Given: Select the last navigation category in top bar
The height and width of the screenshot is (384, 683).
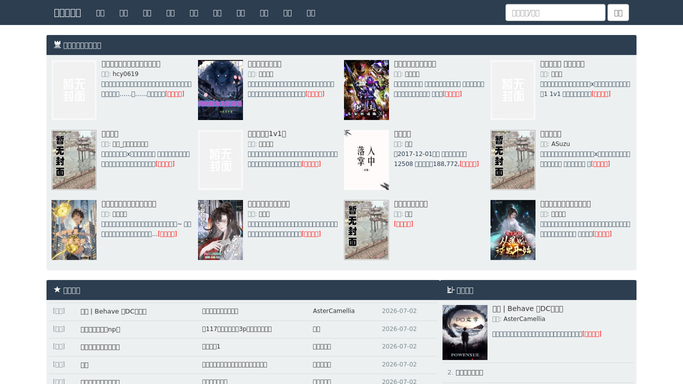Looking at the screenshot, I should pyautogui.click(x=311, y=13).
